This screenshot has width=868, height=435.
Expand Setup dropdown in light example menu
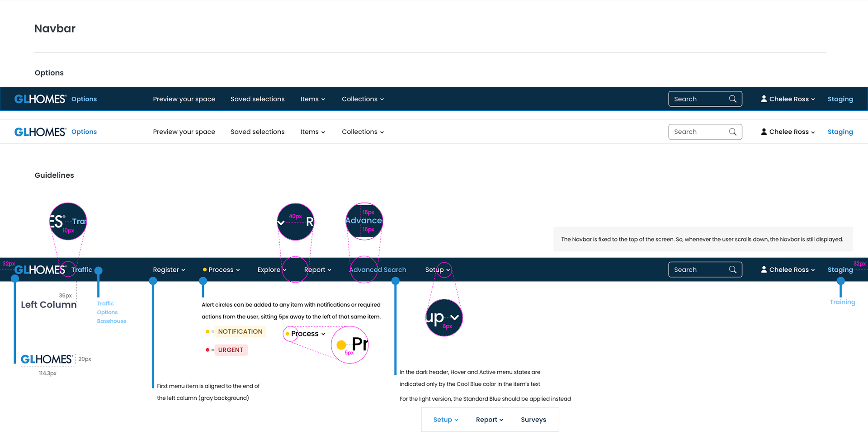[x=446, y=420]
